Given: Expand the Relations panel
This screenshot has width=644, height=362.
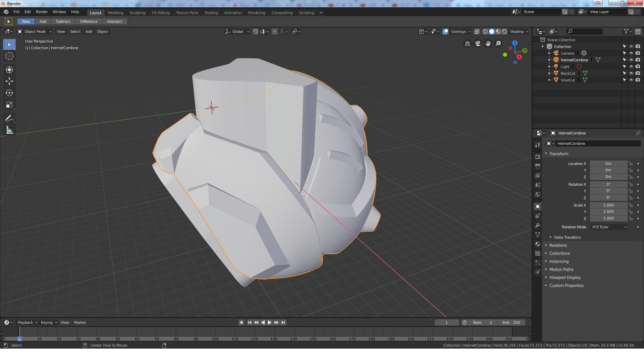Looking at the screenshot, I should (x=558, y=245).
